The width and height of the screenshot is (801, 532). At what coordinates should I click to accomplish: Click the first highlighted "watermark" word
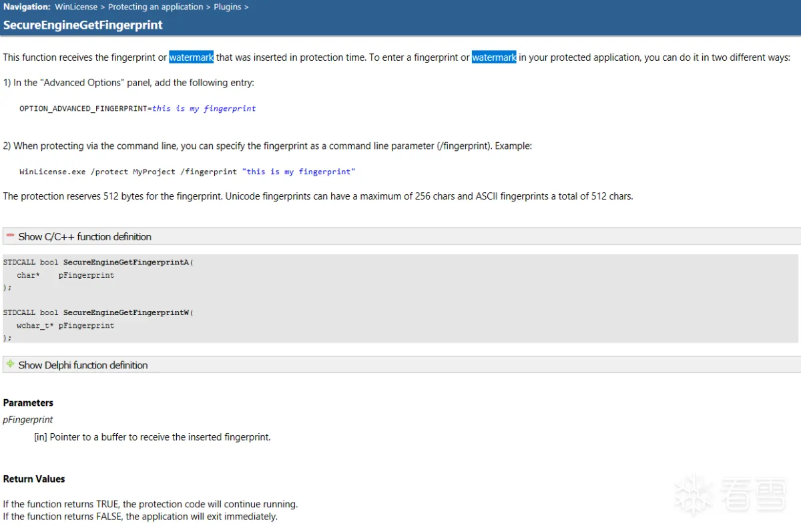tap(191, 57)
